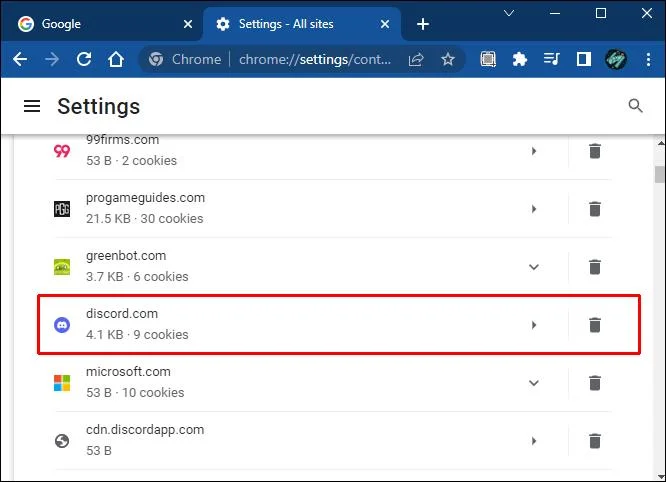Screen dimensions: 666x482
Task: Open the Extensions puzzle piece menu
Action: pyautogui.click(x=519, y=59)
